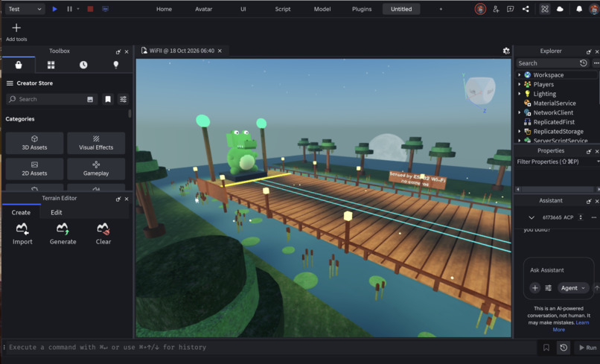The height and width of the screenshot is (364, 600).
Task: Click the add comment icon
Action: 511,9
